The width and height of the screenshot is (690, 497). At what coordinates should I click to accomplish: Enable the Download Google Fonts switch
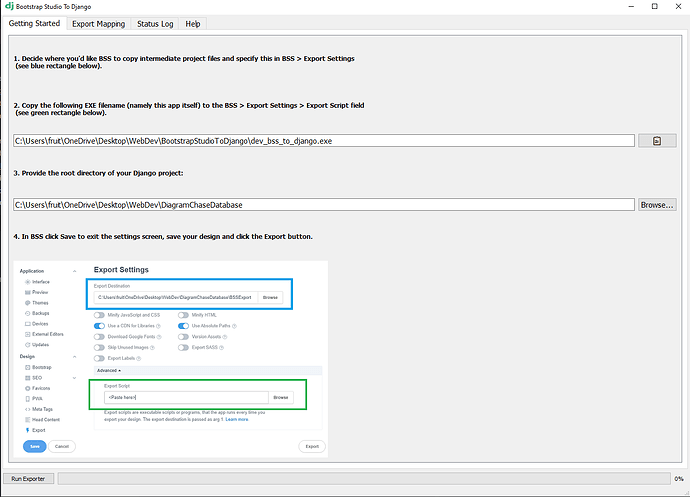coord(99,337)
